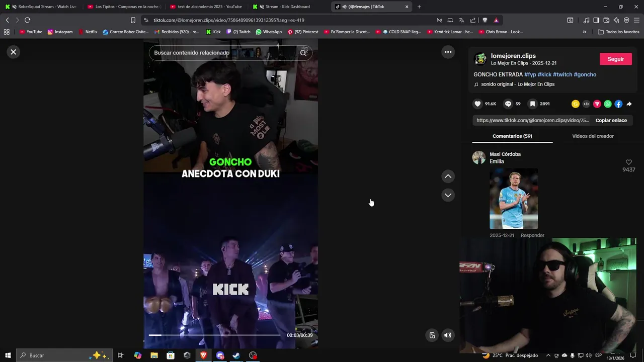
Task: Switch to the test de alcoholemia tab
Action: point(206,7)
